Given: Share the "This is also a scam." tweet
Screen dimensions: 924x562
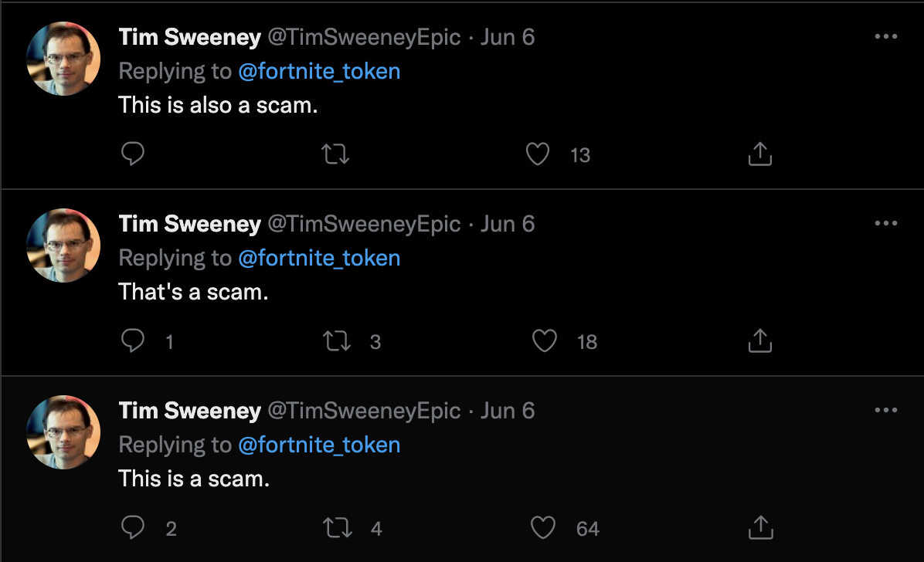Looking at the screenshot, I should coord(760,154).
